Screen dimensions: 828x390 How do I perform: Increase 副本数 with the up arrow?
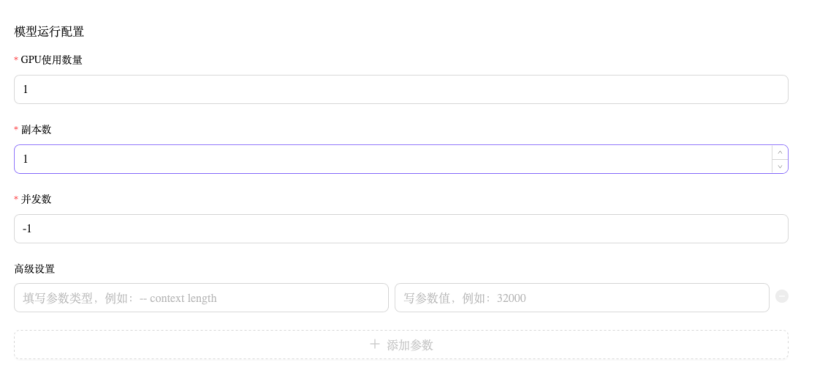click(780, 152)
